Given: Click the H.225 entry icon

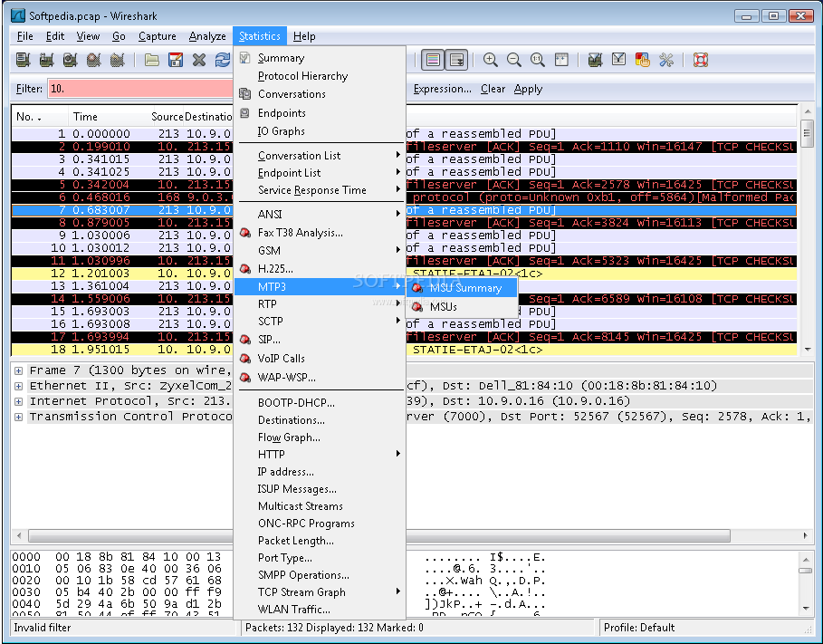Looking at the screenshot, I should tap(245, 269).
